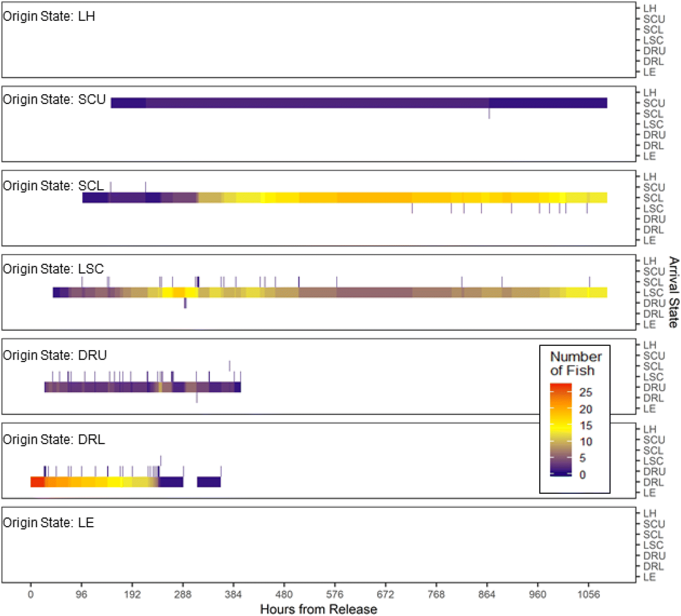This screenshot has height=616, width=681.
Task: Click x-axis tick label 192
Action: pos(132,594)
